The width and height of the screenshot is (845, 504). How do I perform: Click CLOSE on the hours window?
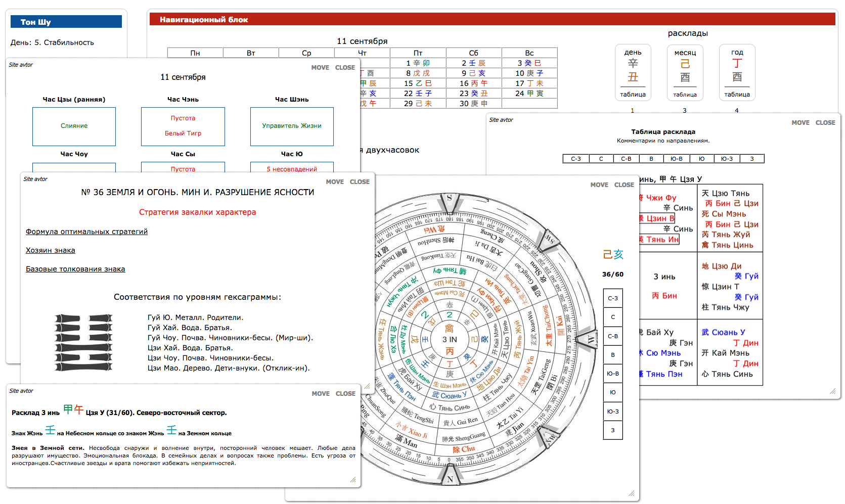(x=345, y=68)
